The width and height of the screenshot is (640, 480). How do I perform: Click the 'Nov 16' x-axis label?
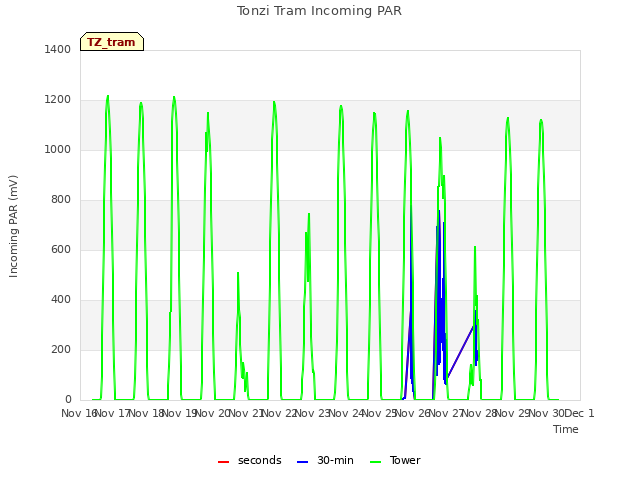[x=78, y=413]
